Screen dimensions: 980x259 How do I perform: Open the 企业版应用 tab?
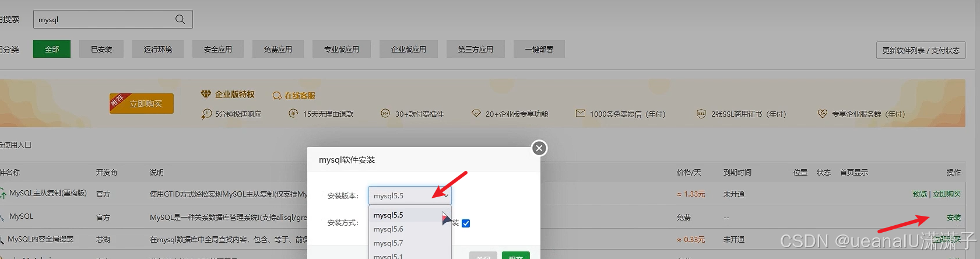[409, 49]
